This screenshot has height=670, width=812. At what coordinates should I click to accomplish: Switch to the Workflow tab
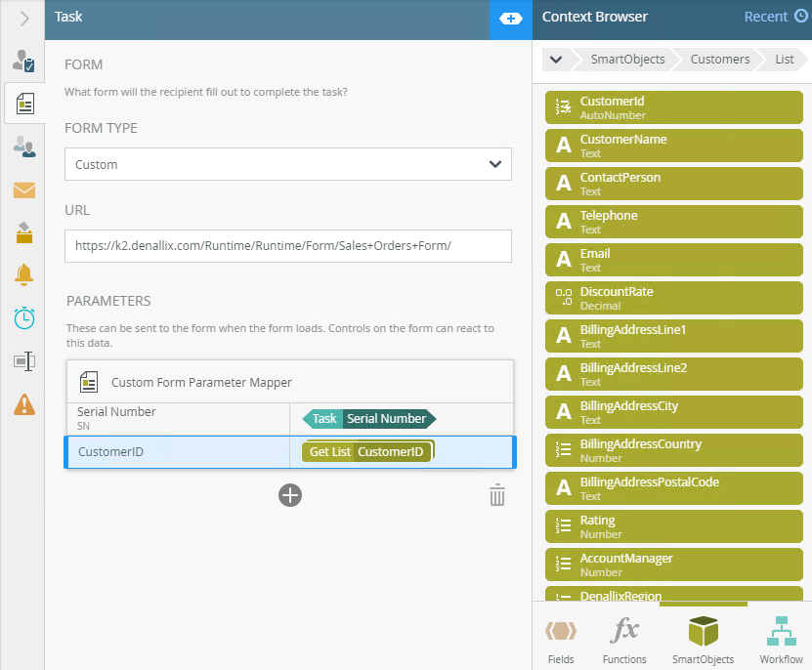click(x=781, y=640)
